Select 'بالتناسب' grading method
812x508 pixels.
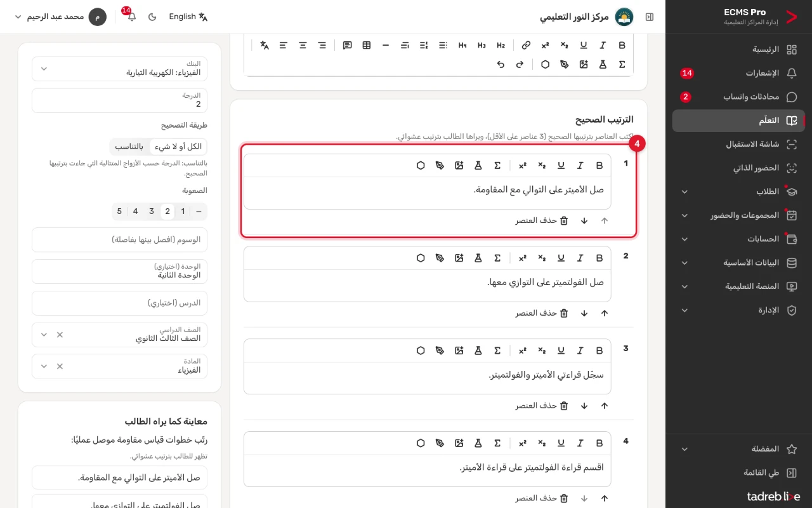(x=129, y=147)
